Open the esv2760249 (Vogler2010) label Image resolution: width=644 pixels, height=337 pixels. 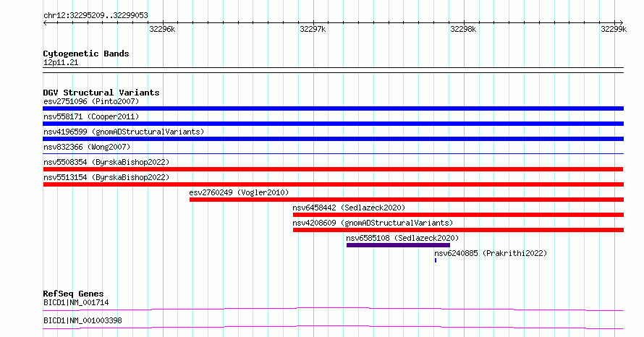pyautogui.click(x=239, y=192)
